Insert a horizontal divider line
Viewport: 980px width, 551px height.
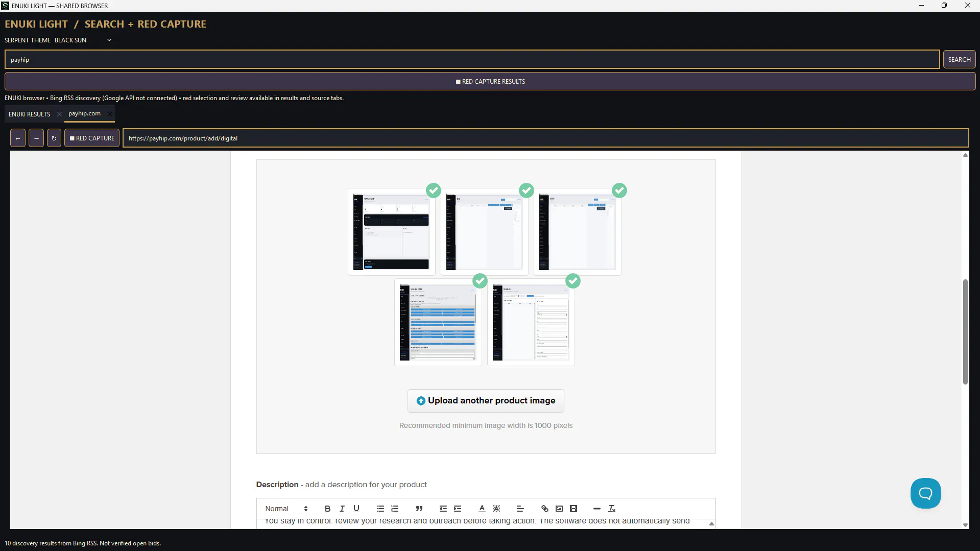[597, 509]
